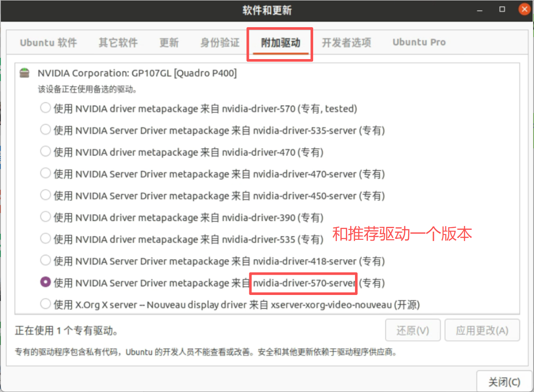The image size is (534, 392).
Task: Open the Ubuntu 软件 tab
Action: [48, 42]
